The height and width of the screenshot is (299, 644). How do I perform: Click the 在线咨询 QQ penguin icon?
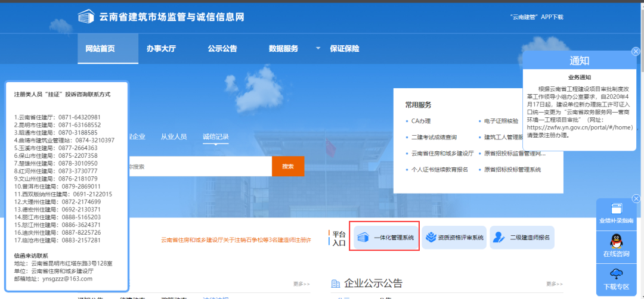[617, 242]
